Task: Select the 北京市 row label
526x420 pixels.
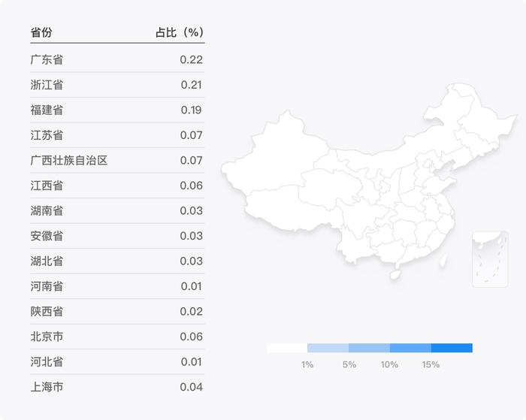Action: (47, 337)
